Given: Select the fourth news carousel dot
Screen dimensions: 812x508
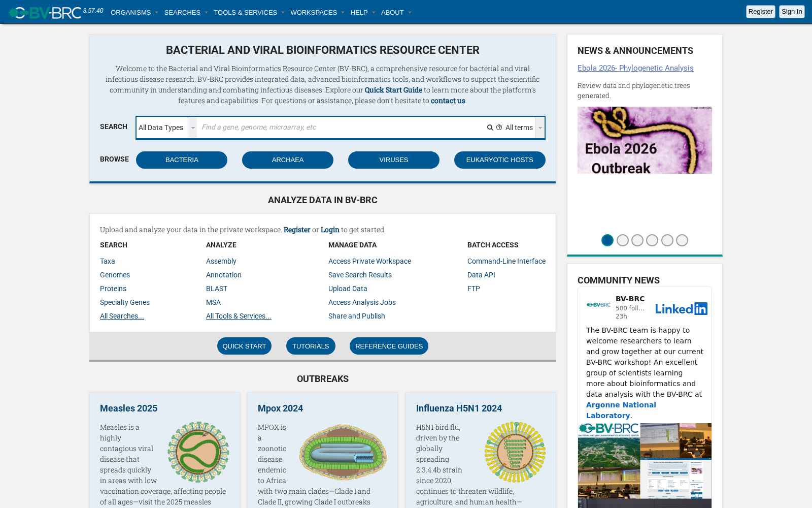Looking at the screenshot, I should (x=652, y=240).
